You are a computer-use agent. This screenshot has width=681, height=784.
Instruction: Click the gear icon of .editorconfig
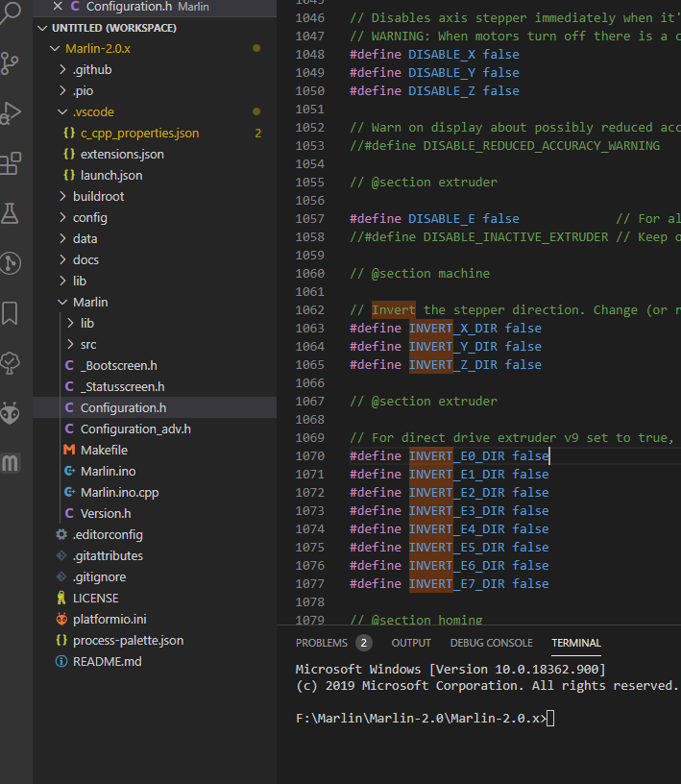tap(61, 534)
